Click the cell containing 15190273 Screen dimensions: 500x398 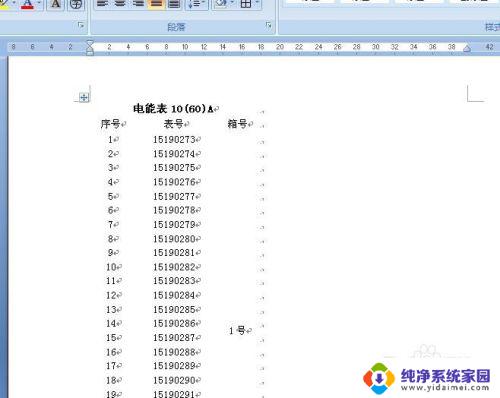(x=174, y=140)
